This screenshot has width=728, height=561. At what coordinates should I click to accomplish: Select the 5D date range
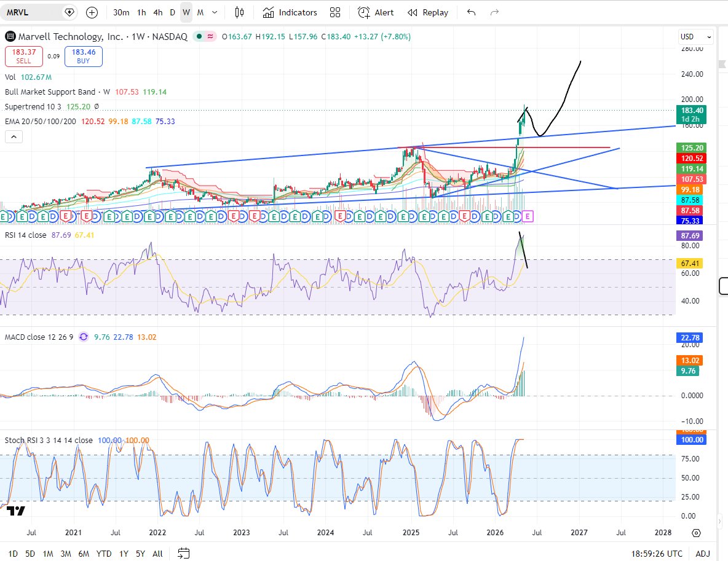30,554
